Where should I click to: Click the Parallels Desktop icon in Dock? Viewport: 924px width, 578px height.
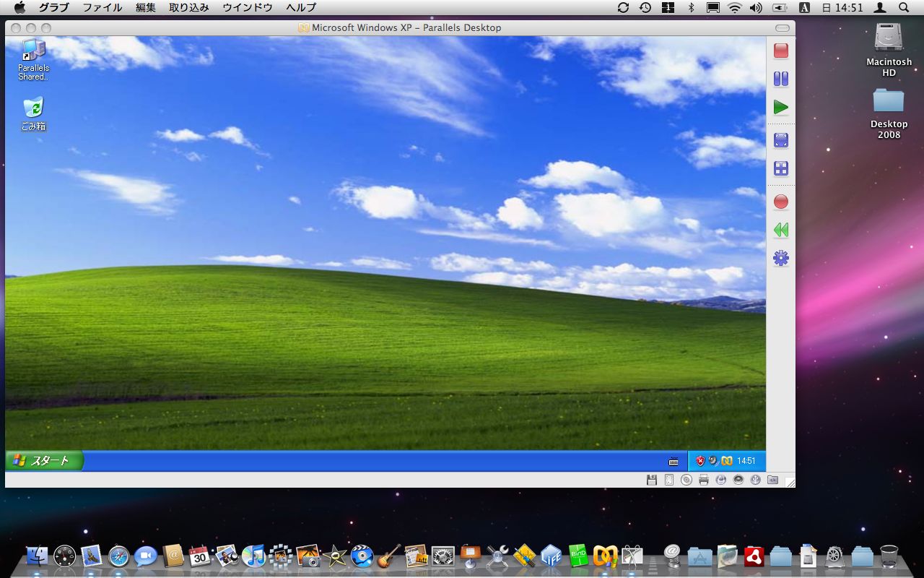coord(605,556)
